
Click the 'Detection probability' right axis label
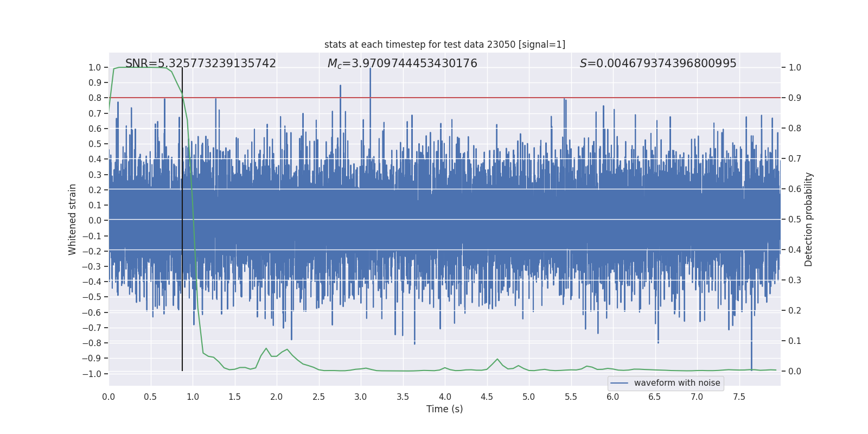pos(809,219)
